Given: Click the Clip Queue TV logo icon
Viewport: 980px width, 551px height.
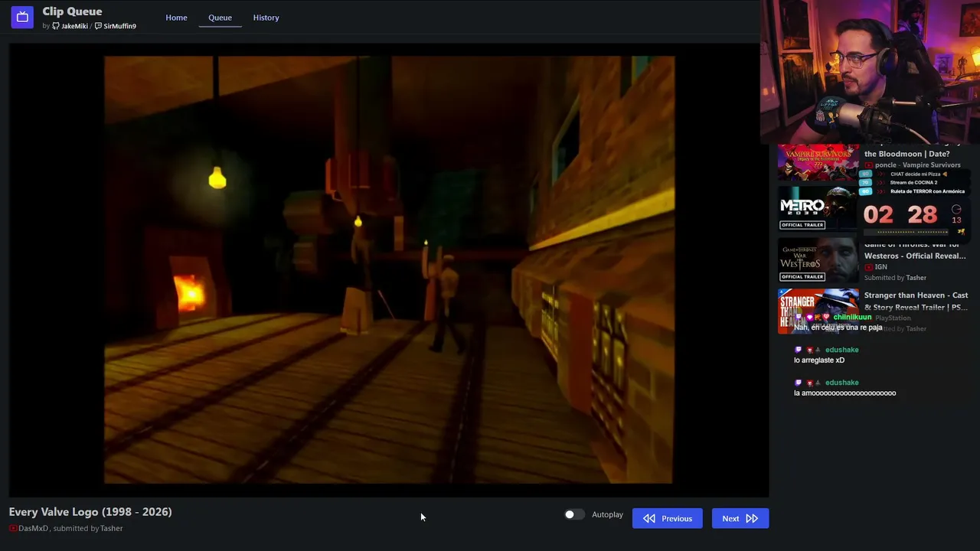Looking at the screenshot, I should click(22, 17).
